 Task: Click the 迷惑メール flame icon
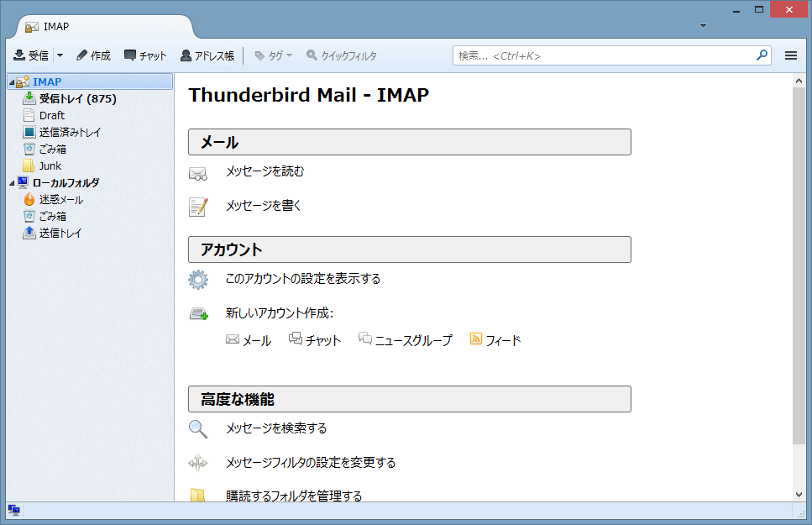(x=29, y=199)
